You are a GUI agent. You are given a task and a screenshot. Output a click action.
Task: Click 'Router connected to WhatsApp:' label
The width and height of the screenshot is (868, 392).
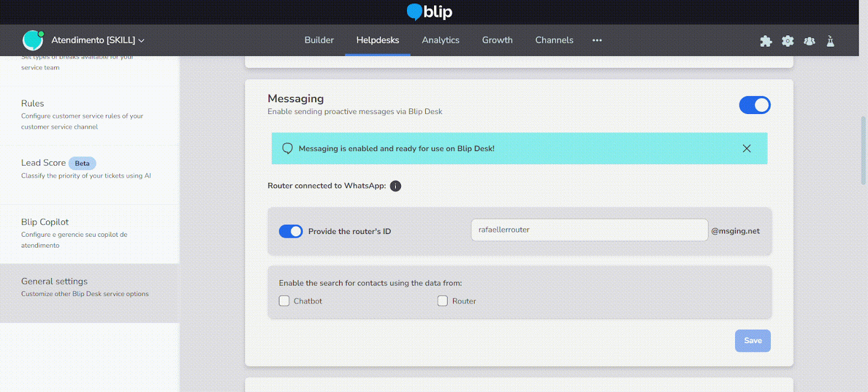327,186
